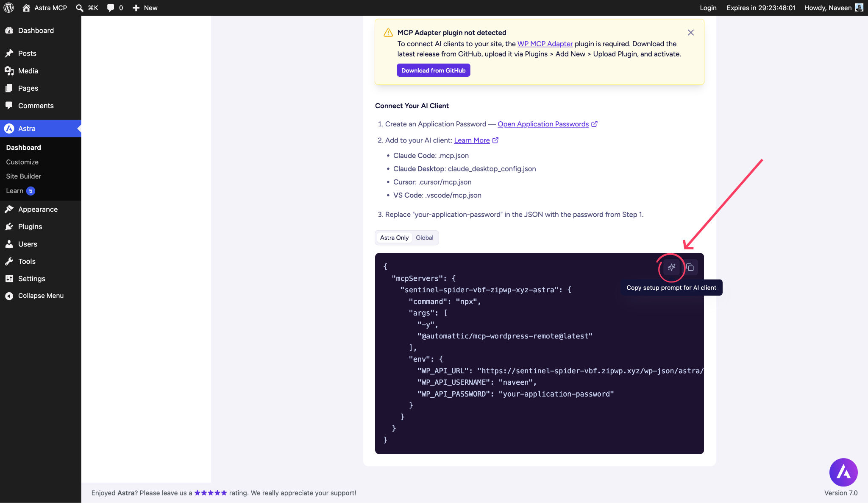868x503 pixels.
Task: Click the Connect Your AI Client heading
Action: [x=412, y=106]
